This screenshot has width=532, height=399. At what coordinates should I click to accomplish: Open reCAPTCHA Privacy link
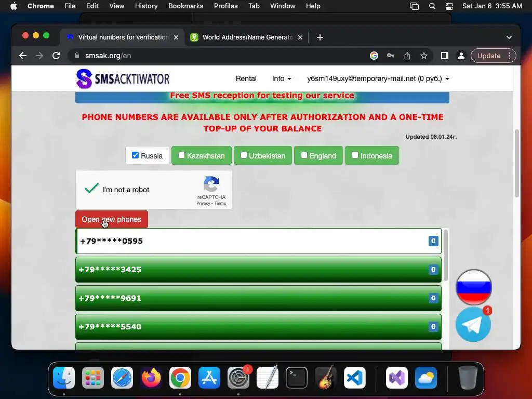(x=203, y=203)
